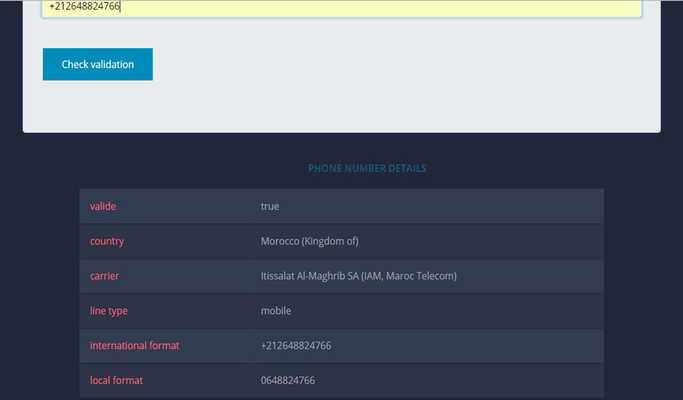683x400 pixels.
Task: Click the PHONE NUMBER DETAILS heading
Action: coord(367,168)
